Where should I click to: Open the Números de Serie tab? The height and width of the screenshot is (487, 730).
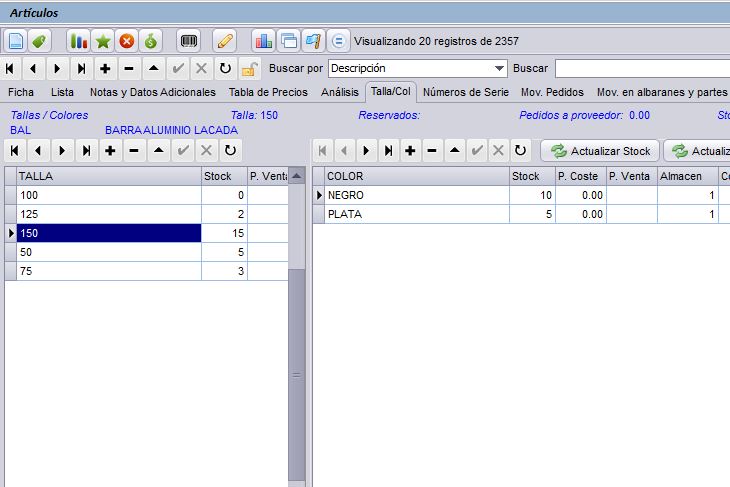pos(466,92)
